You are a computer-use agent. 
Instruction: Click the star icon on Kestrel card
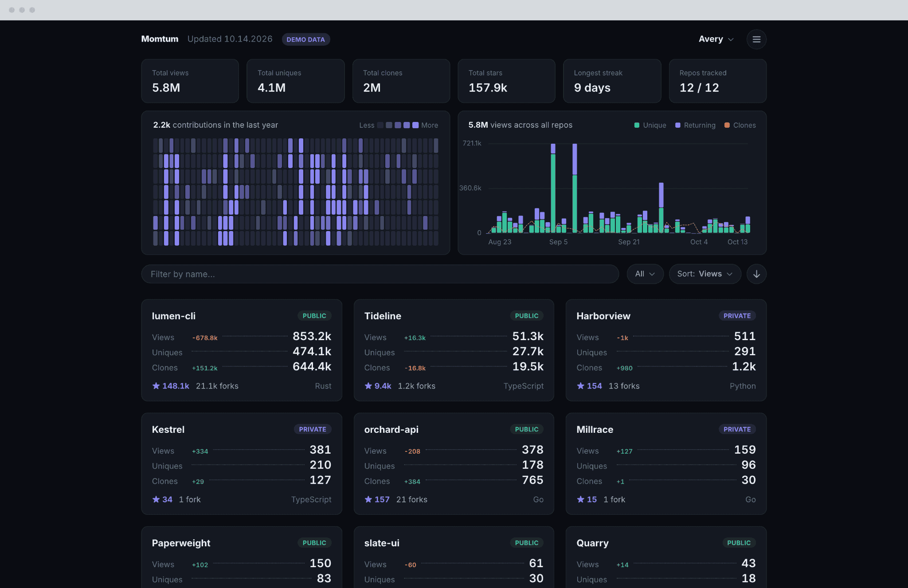[x=156, y=499]
